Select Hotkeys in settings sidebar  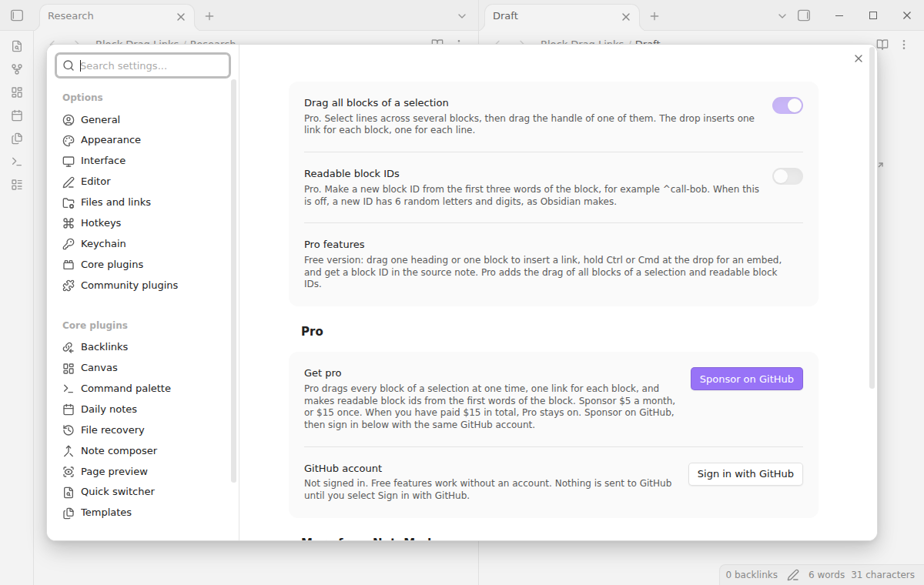coord(101,223)
